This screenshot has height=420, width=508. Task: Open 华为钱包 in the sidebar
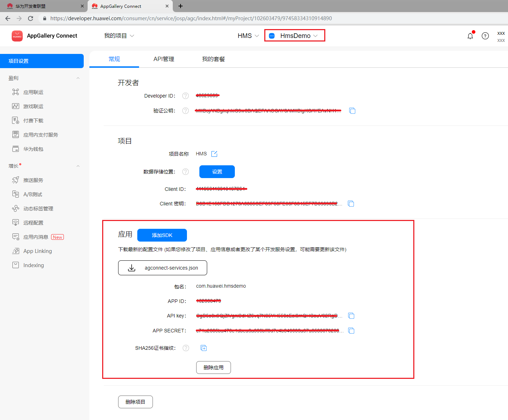click(x=33, y=149)
